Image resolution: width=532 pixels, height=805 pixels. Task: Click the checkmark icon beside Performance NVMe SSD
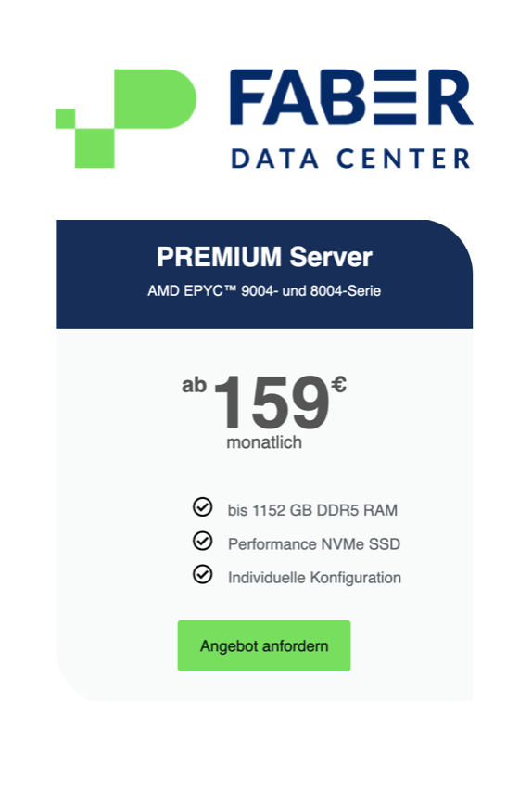click(203, 541)
